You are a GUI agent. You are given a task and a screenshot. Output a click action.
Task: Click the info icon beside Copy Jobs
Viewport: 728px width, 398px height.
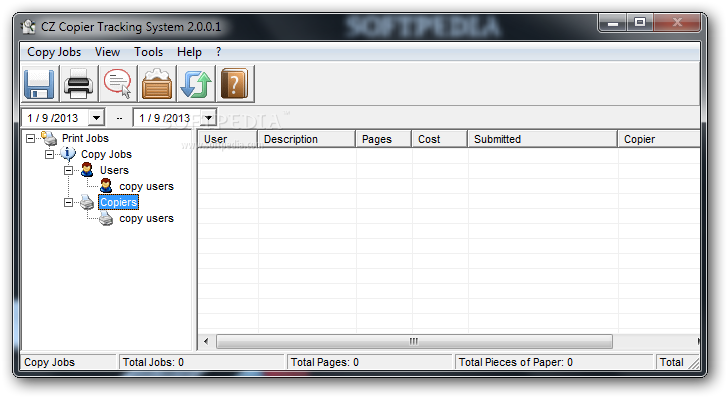(x=68, y=154)
